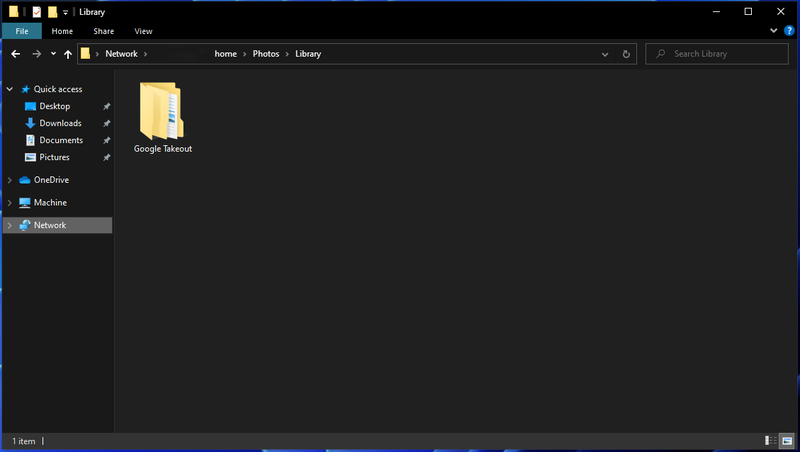
Task: Select OneDrive in the navigation pane
Action: pos(51,180)
